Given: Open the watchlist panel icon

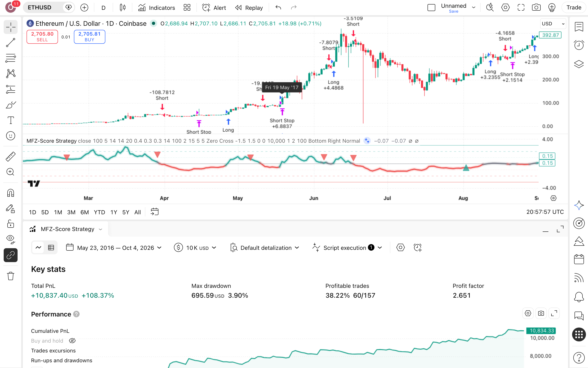Looking at the screenshot, I should click(x=579, y=27).
